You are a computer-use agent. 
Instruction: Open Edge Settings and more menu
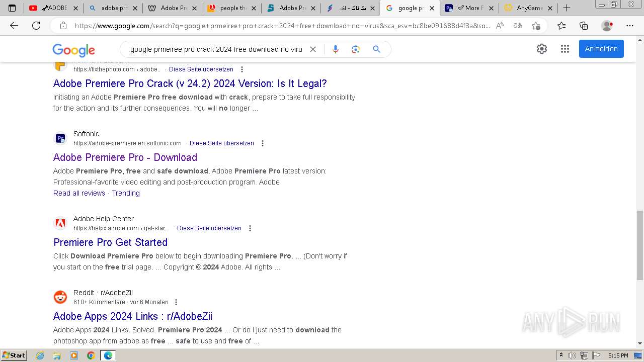(x=630, y=26)
